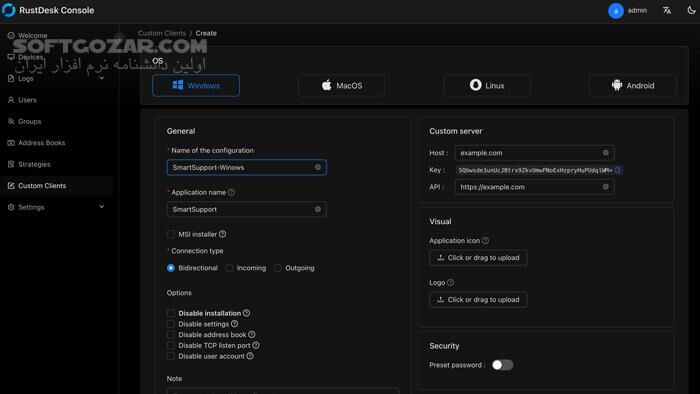This screenshot has width=700, height=394.
Task: Select the Bidirectional connection type
Action: (x=171, y=268)
